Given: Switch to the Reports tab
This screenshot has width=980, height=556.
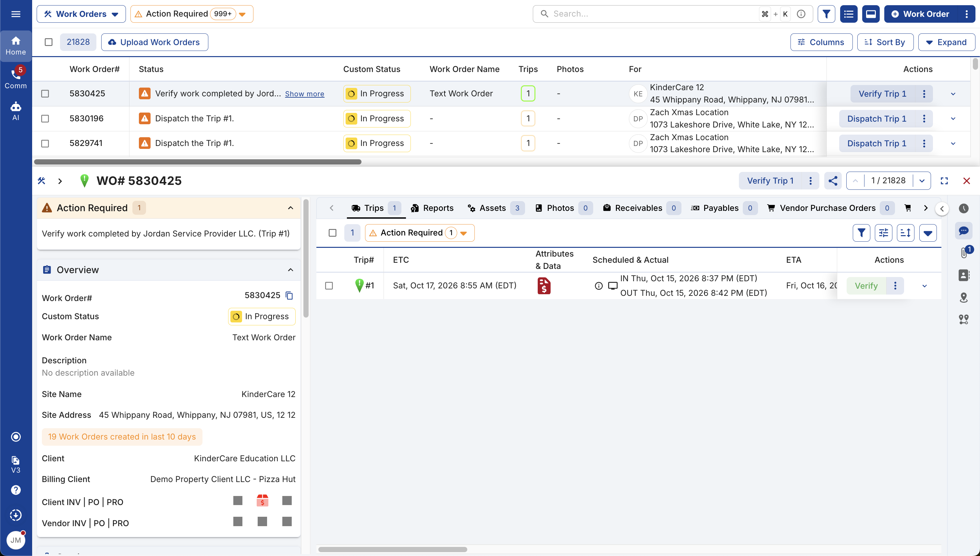Looking at the screenshot, I should (x=432, y=208).
